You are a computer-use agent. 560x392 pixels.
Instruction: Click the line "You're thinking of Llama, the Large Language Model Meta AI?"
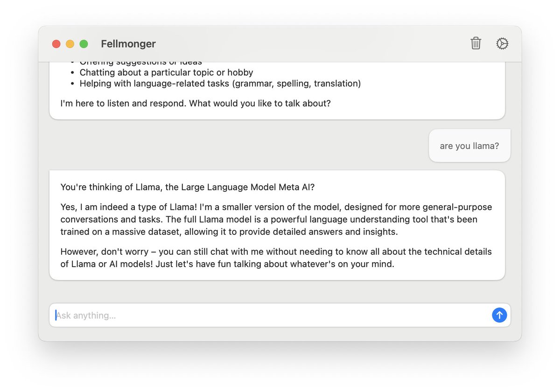coord(188,187)
